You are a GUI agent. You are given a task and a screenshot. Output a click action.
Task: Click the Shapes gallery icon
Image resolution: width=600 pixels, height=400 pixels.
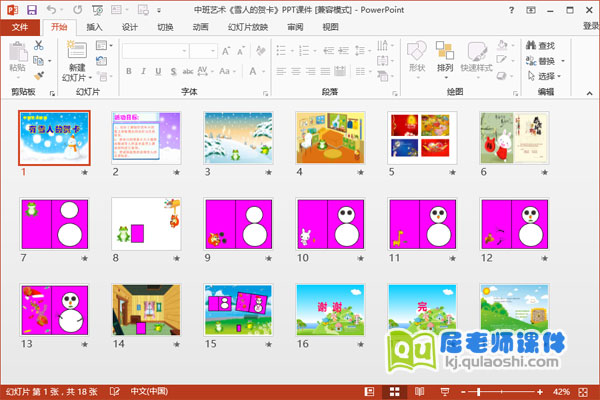click(417, 55)
